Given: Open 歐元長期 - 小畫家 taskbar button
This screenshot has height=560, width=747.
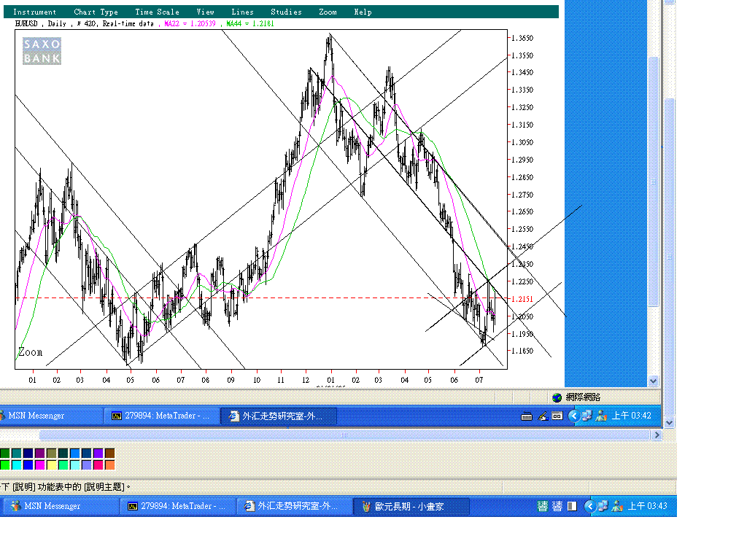Looking at the screenshot, I should pos(411,506).
